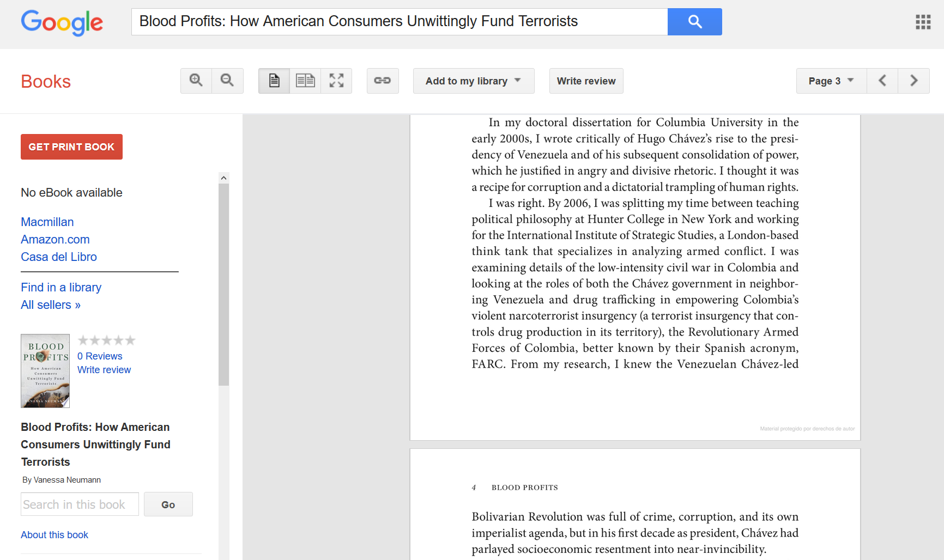Open the About this book link

(x=55, y=534)
